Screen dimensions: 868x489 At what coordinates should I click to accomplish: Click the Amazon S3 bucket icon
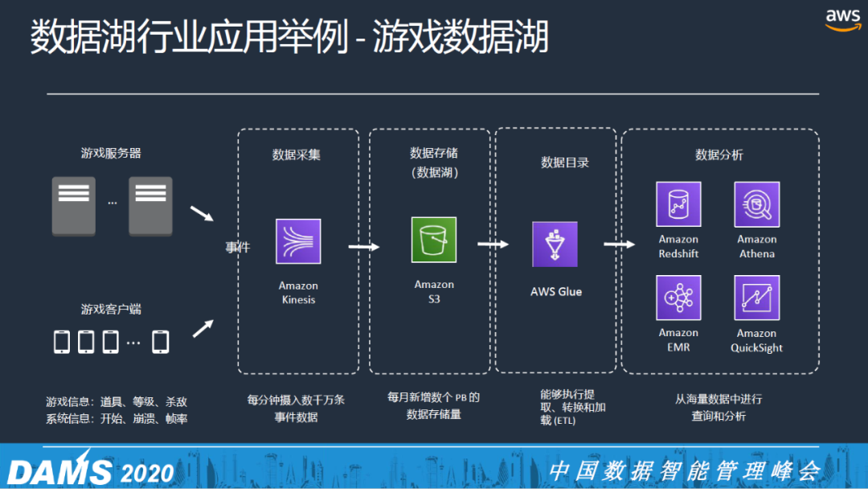tap(434, 240)
